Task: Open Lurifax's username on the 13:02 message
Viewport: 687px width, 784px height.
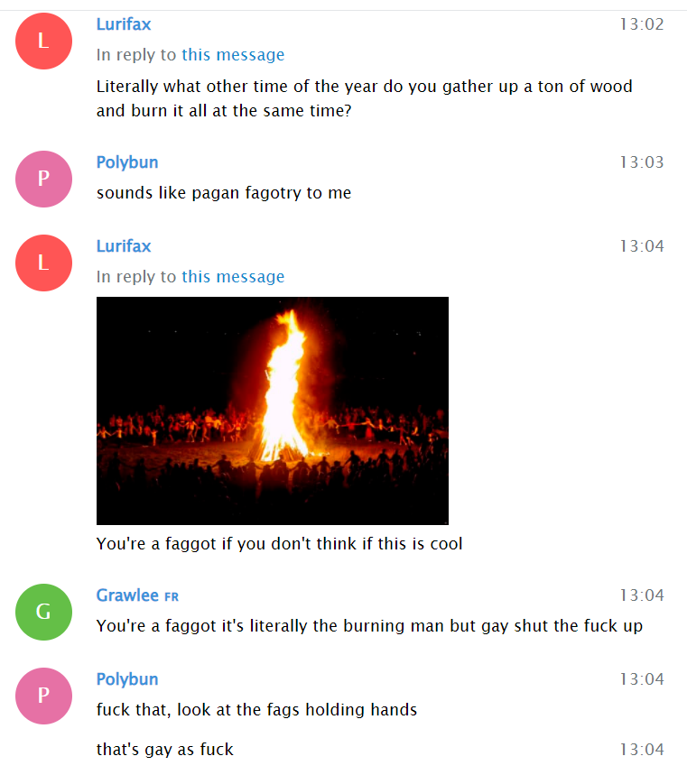Action: (x=124, y=24)
